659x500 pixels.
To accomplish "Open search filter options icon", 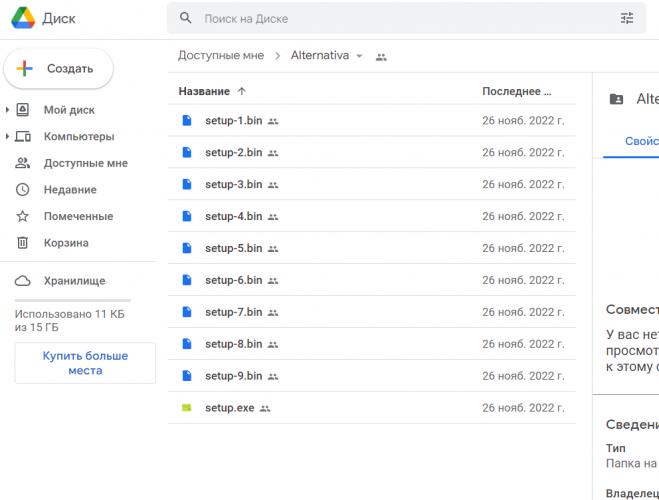I will tap(627, 18).
